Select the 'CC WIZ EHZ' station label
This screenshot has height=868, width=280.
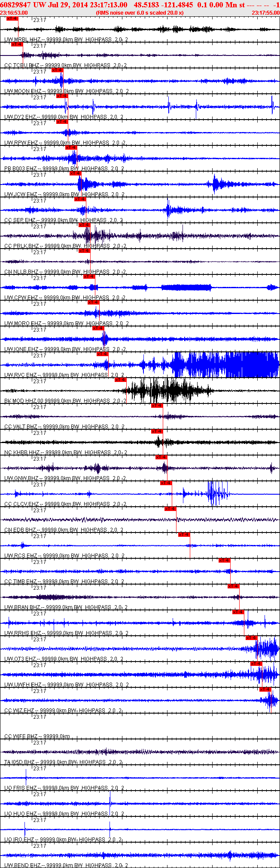pyautogui.click(x=19, y=711)
